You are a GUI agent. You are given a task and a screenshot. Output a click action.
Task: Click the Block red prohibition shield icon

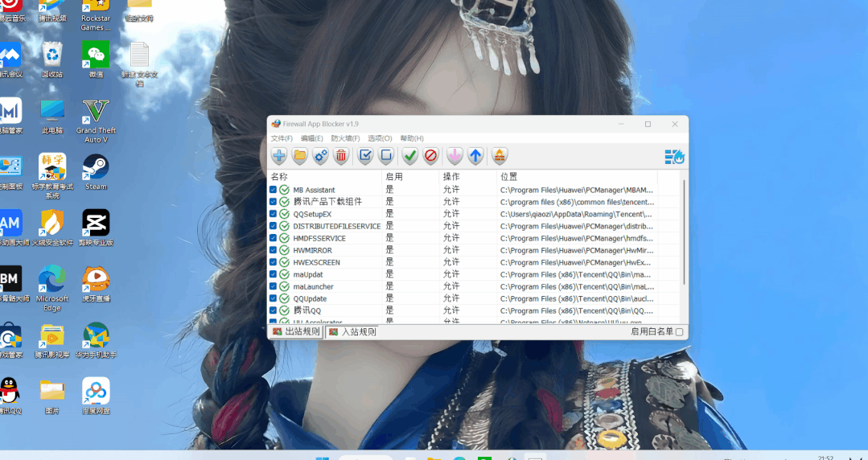[430, 156]
